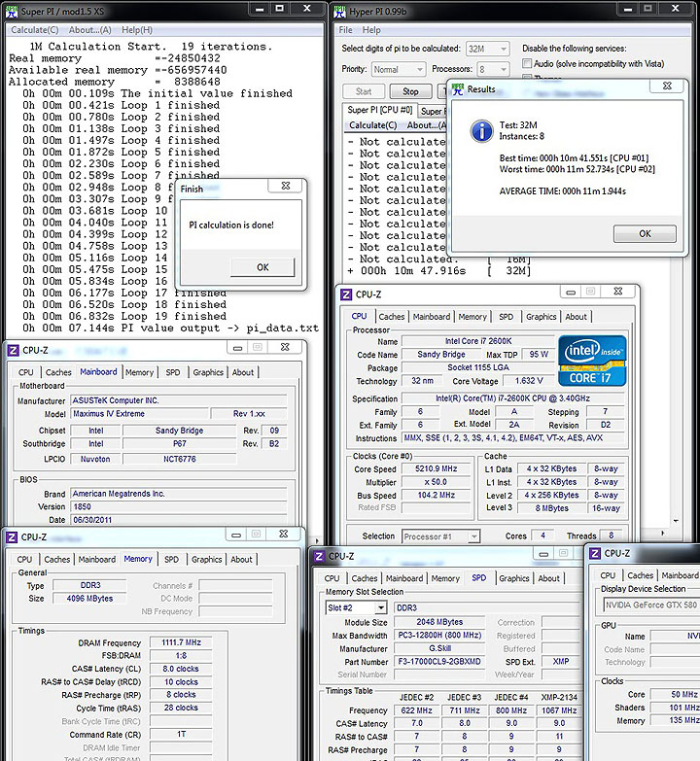
Task: Click the Super PI title bar icon
Action: (x=11, y=11)
